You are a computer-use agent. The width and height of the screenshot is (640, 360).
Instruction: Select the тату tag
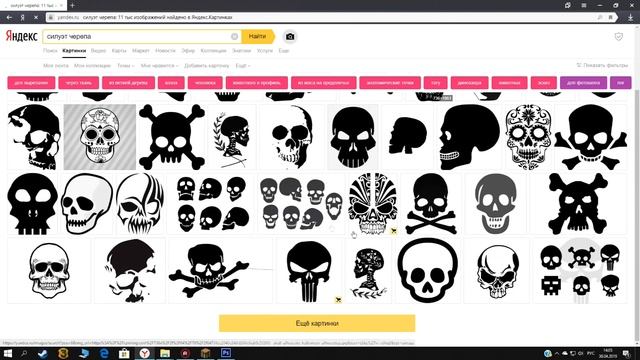pyautogui.click(x=436, y=83)
